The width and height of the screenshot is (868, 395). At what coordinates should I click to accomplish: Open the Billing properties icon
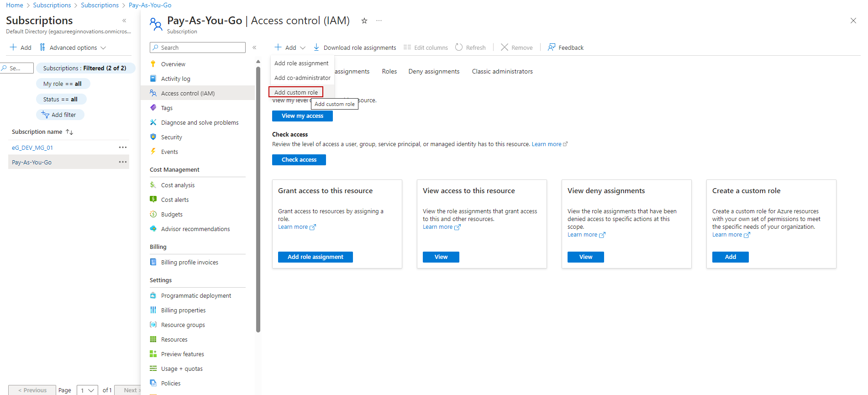click(x=153, y=310)
